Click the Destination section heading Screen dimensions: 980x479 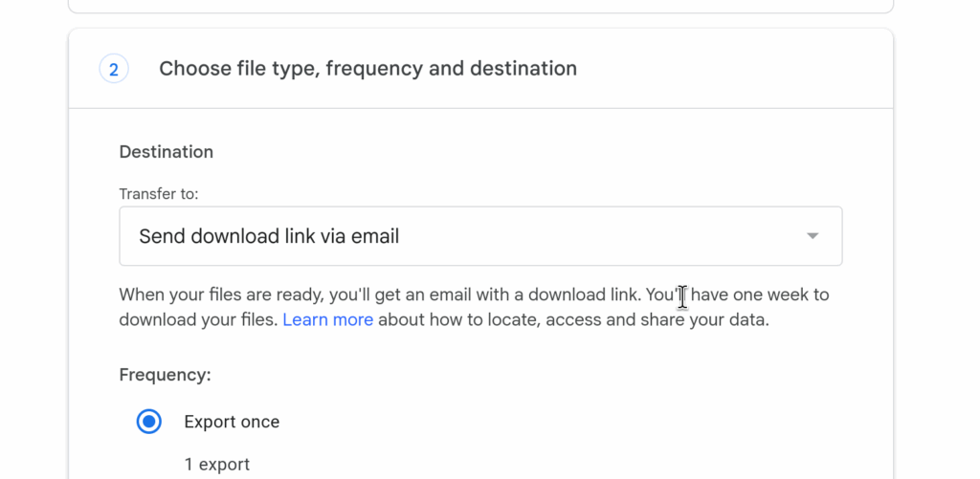(x=166, y=152)
